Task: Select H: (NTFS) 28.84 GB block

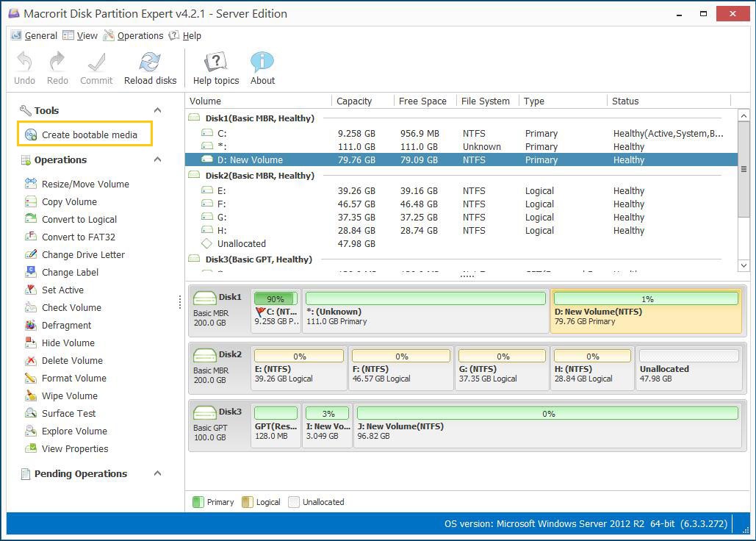Action: pos(592,368)
